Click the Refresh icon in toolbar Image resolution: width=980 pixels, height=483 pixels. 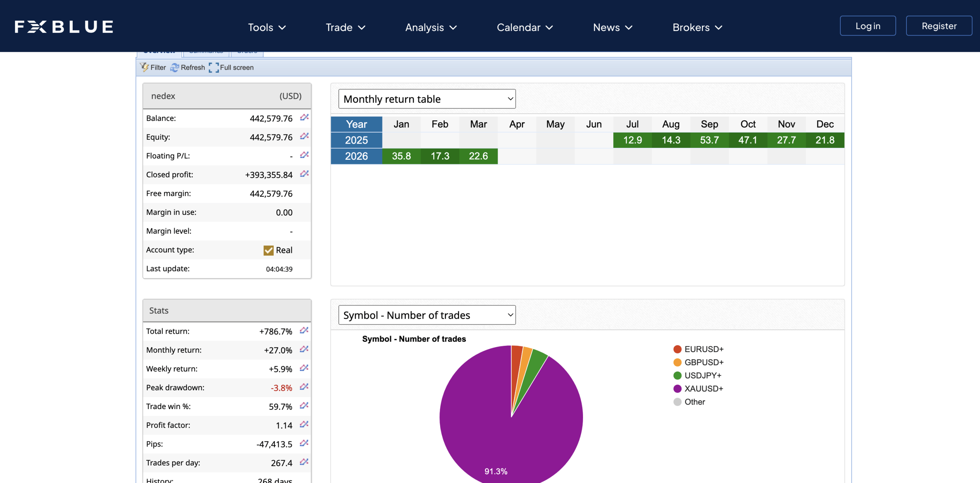point(175,68)
